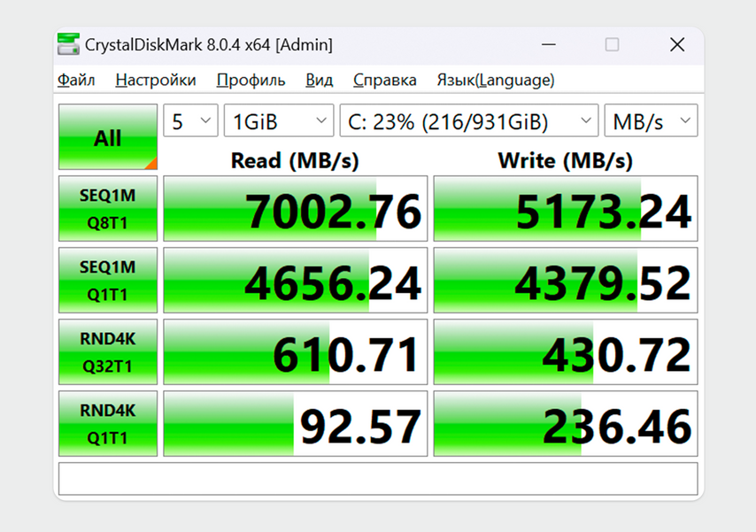756x532 pixels.
Task: Run the SEQ1M Q8T1 test
Action: tap(108, 208)
